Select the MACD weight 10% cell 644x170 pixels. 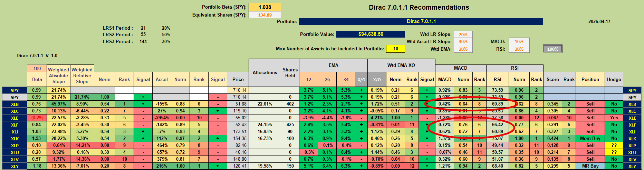click(519, 41)
